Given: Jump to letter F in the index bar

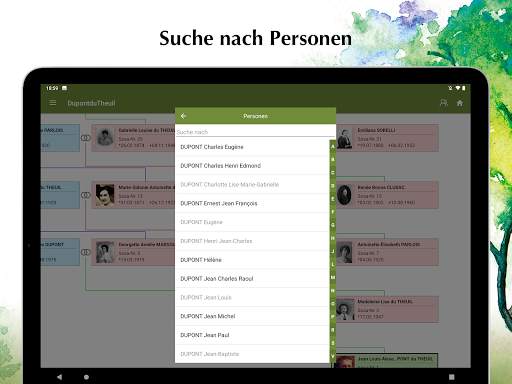Looking at the screenshot, I should (x=333, y=212).
